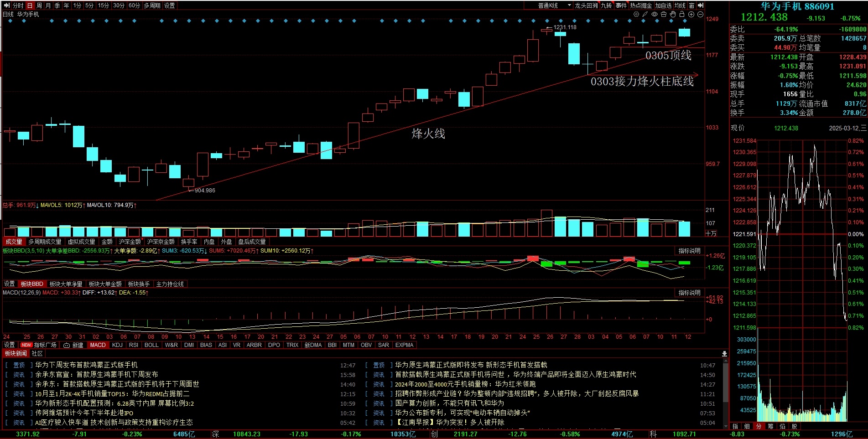Zoom in with the plus circle icon

[691, 15]
